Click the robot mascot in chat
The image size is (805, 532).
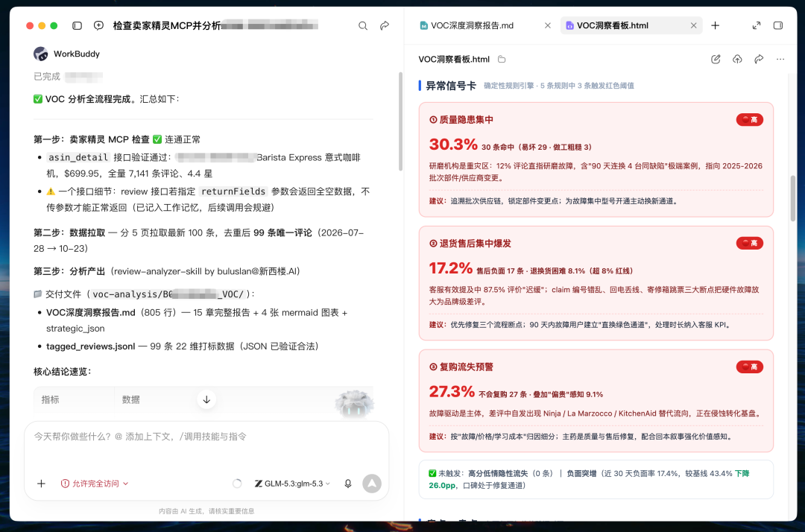pyautogui.click(x=354, y=403)
